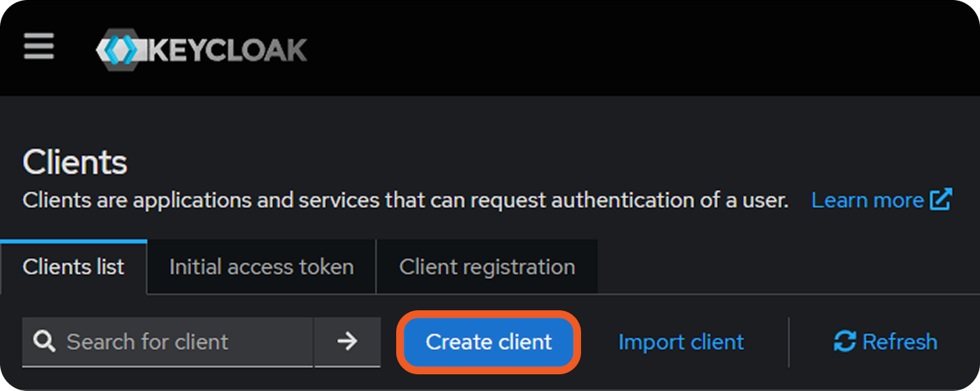Screen dimensions: 980x391
Task: Click the vertical divider before Refresh
Action: [x=789, y=342]
